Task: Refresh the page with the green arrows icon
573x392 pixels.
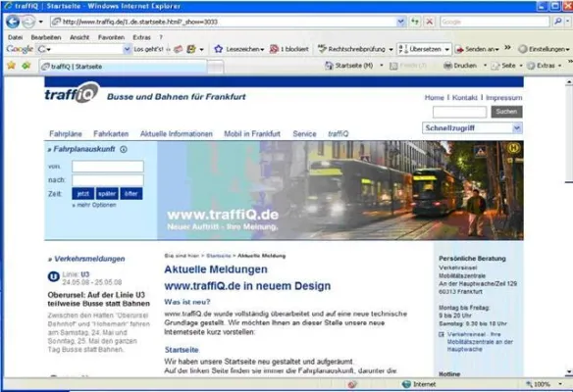Action: point(415,22)
